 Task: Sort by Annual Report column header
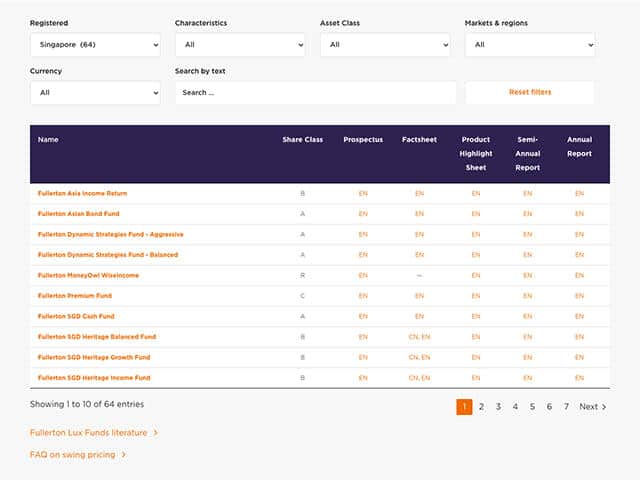579,147
